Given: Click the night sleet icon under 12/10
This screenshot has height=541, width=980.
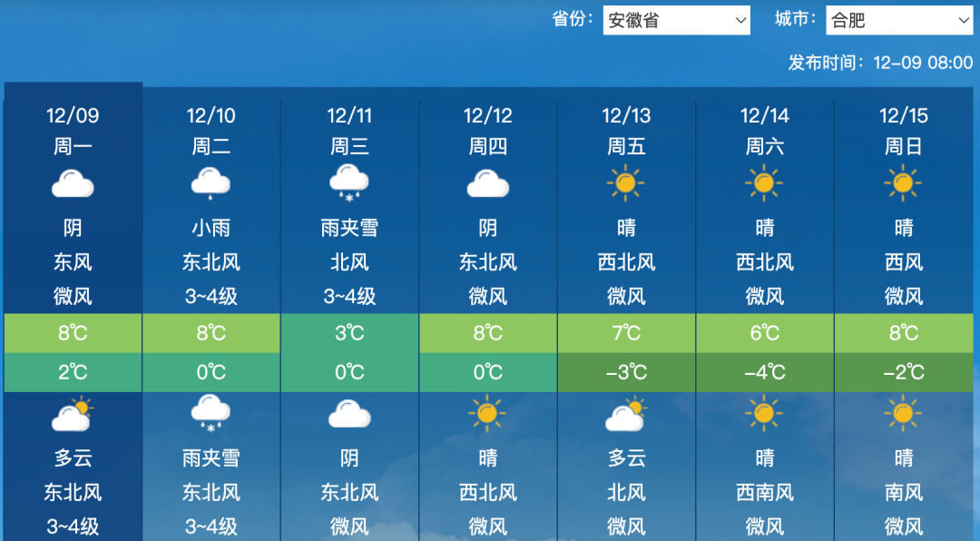Looking at the screenshot, I should [211, 413].
